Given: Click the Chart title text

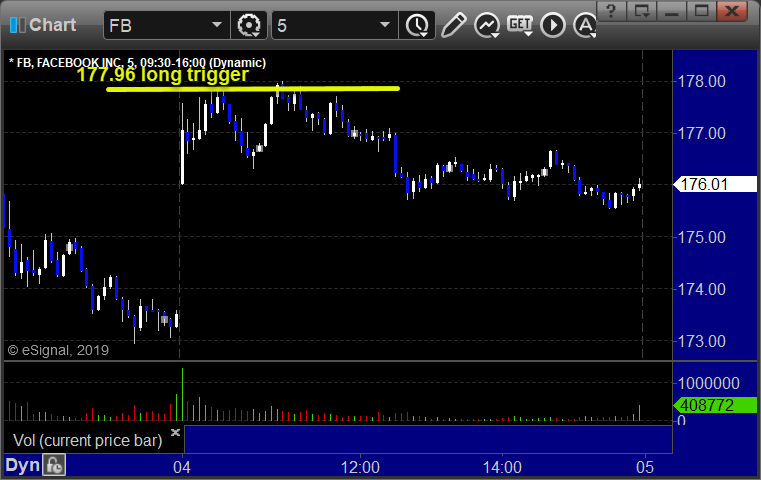Looking at the screenshot, I should tap(52, 25).
